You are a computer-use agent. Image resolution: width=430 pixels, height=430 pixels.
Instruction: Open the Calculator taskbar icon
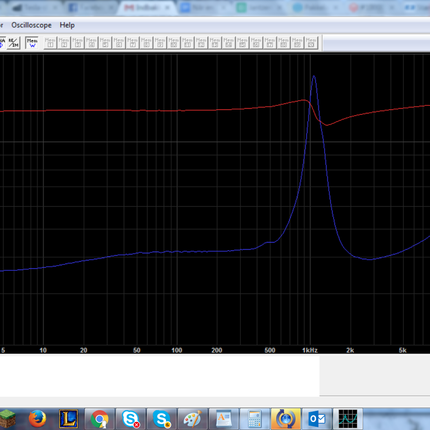(x=254, y=418)
